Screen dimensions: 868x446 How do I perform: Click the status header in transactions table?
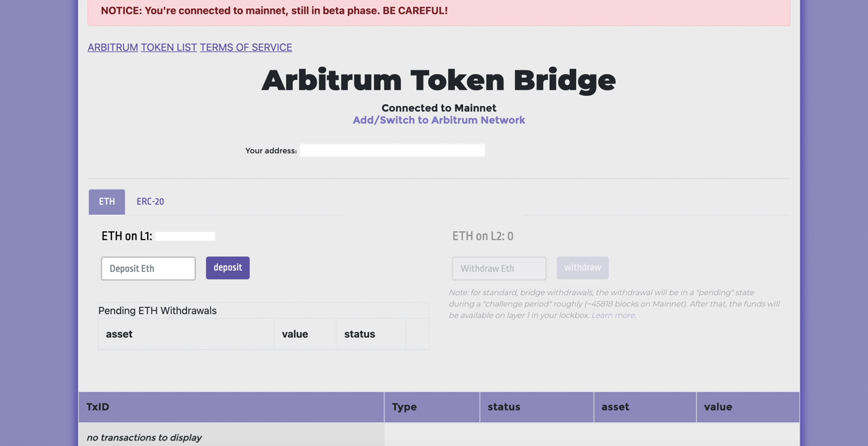[504, 407]
